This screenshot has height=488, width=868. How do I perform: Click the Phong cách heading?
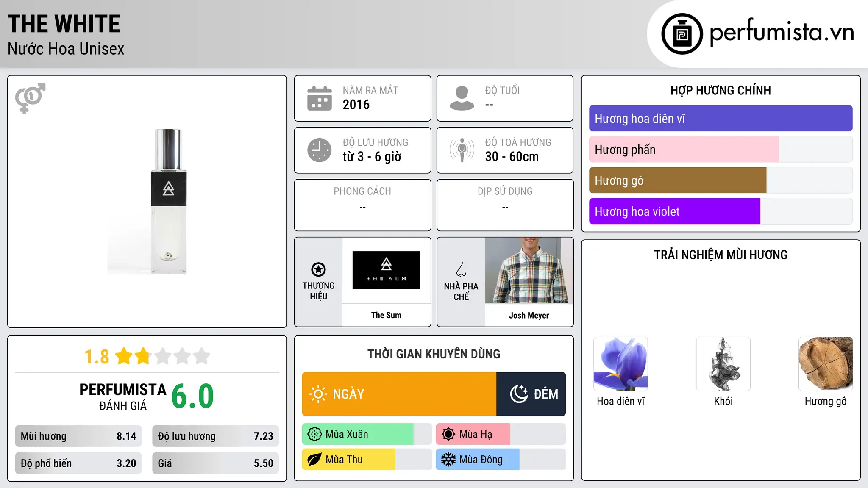coord(362,191)
